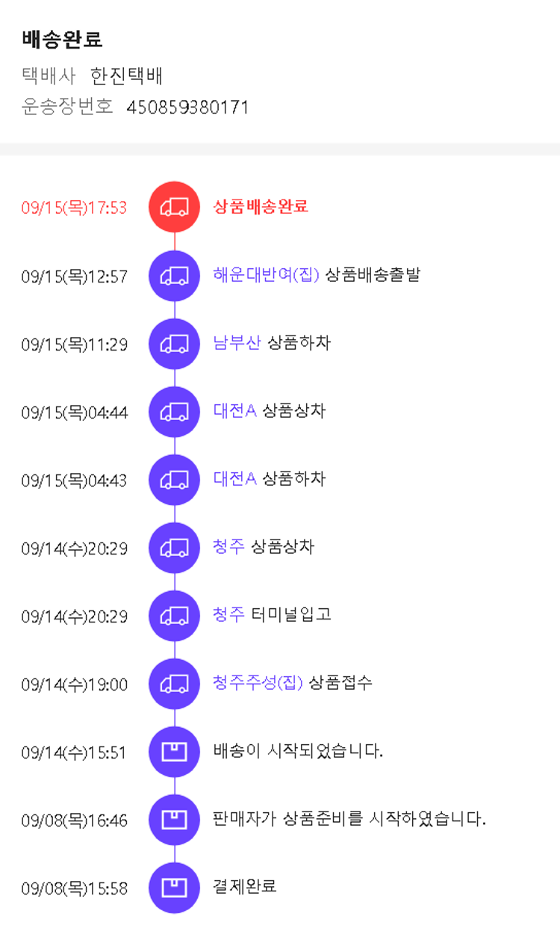Click the red timestamp 09/15(목)17:53
Viewport: 560px width, 949px height.
(74, 208)
